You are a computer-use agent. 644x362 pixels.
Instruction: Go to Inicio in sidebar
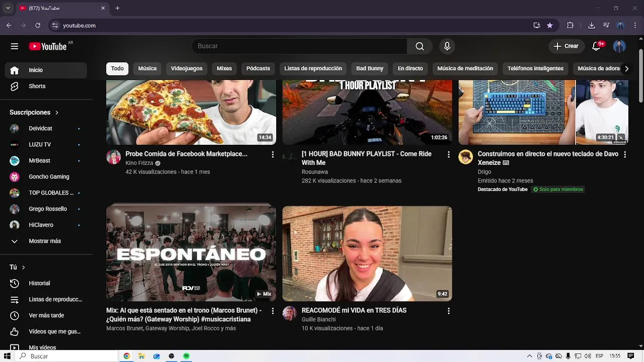[x=46, y=70]
